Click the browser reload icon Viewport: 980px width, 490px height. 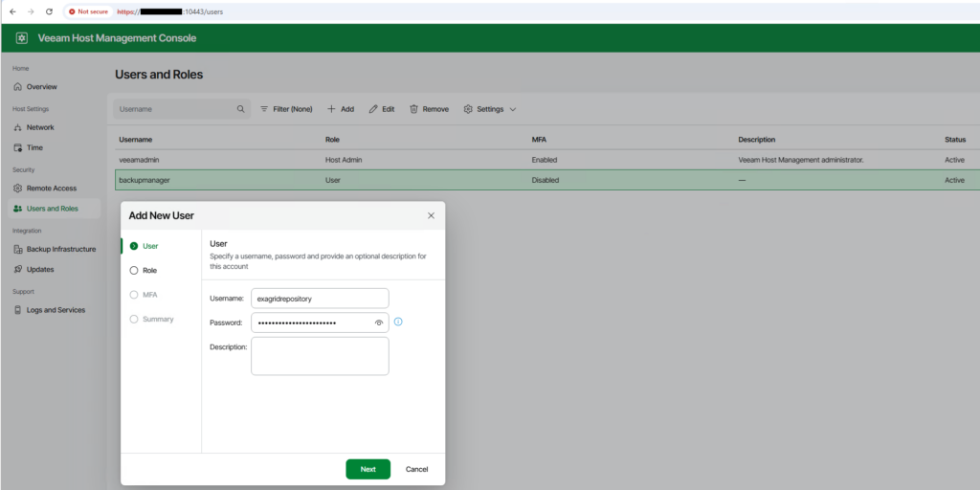point(49,11)
